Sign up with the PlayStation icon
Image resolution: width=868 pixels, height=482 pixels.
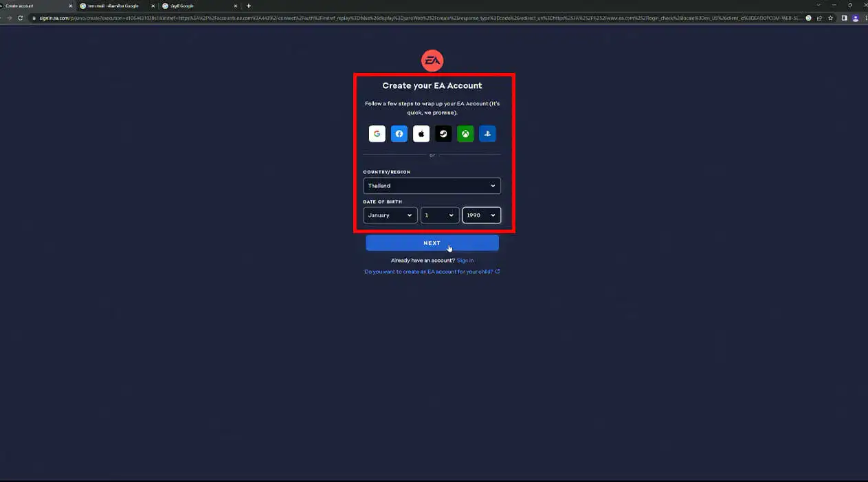487,134
